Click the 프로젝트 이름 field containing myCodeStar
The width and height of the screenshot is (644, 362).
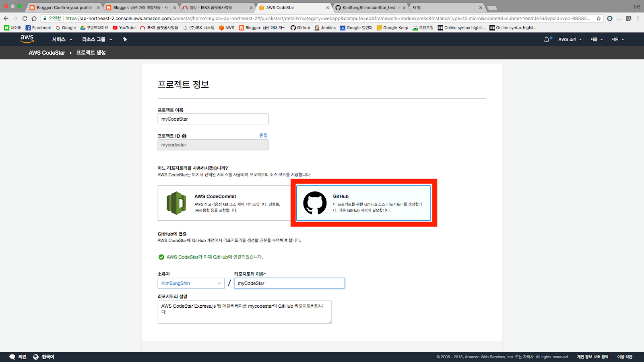[x=213, y=119]
